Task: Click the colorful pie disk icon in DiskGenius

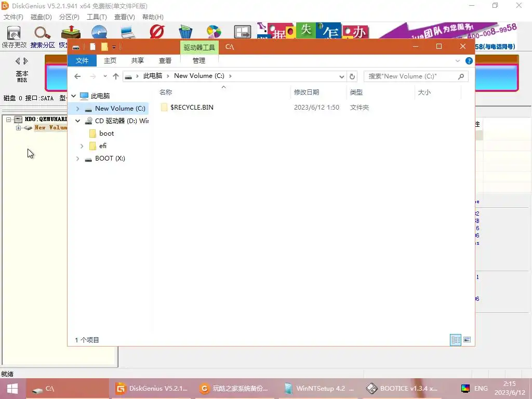Action: [214, 32]
